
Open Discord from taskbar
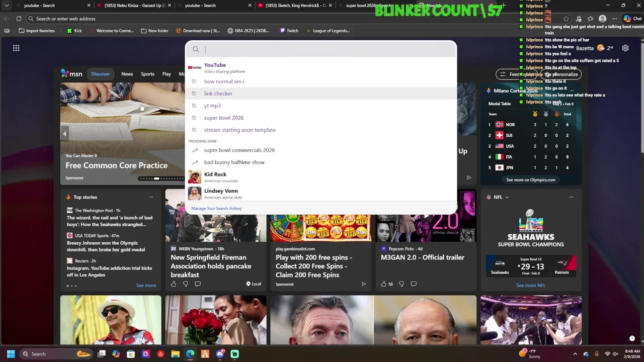click(x=220, y=354)
